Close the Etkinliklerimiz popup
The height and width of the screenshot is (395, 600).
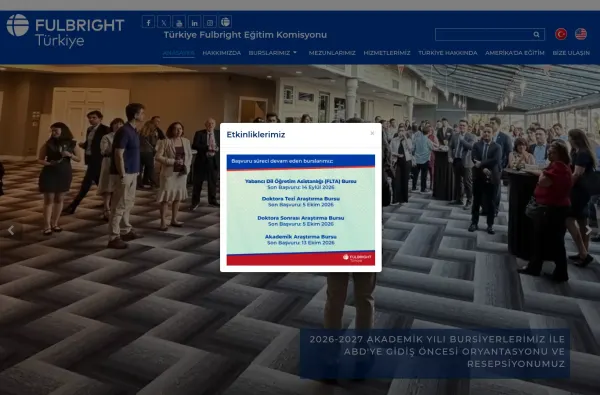click(x=372, y=133)
